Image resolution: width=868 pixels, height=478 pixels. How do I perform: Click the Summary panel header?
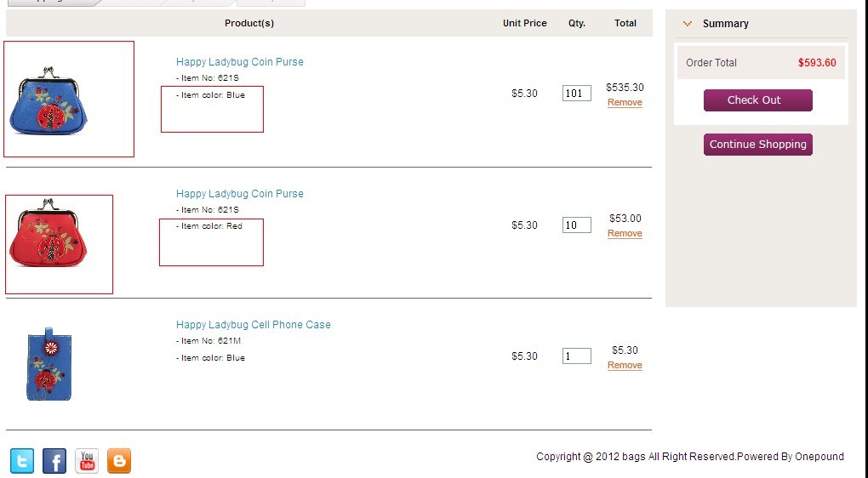tap(726, 24)
